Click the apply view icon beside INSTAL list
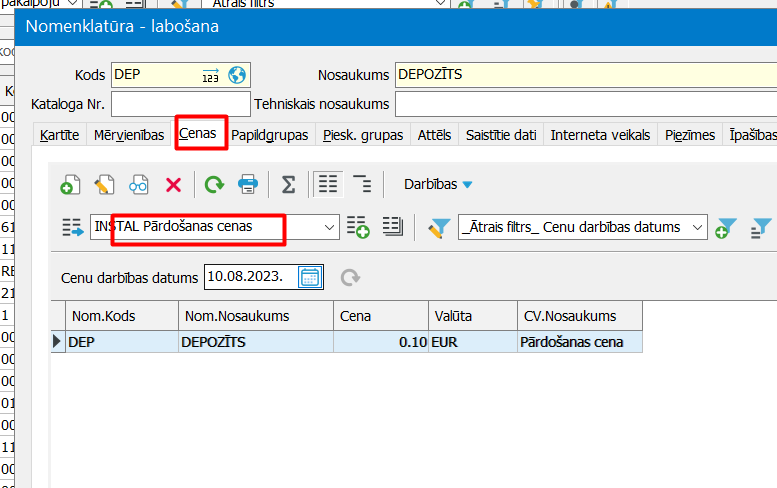This screenshot has height=488, width=777. 73,227
